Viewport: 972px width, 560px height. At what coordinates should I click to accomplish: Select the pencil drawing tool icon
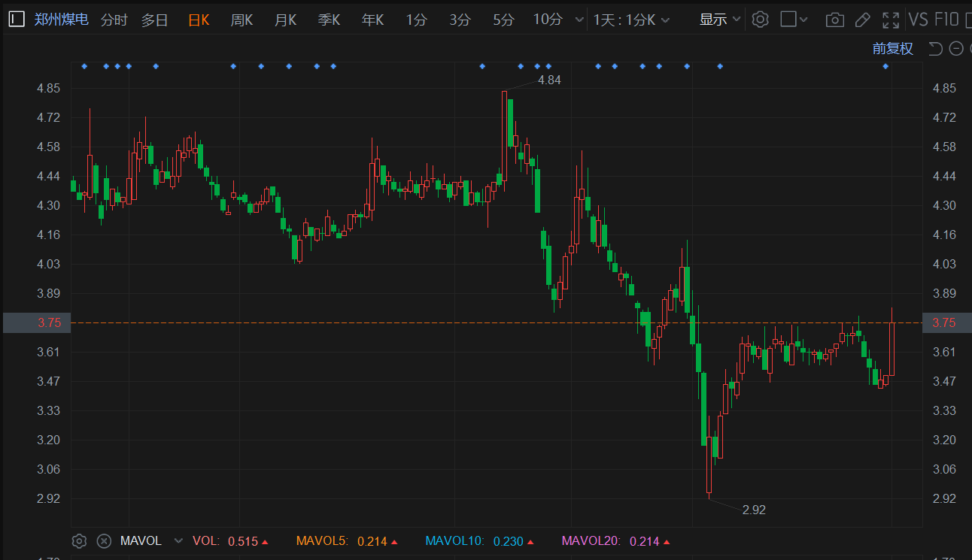(x=864, y=20)
